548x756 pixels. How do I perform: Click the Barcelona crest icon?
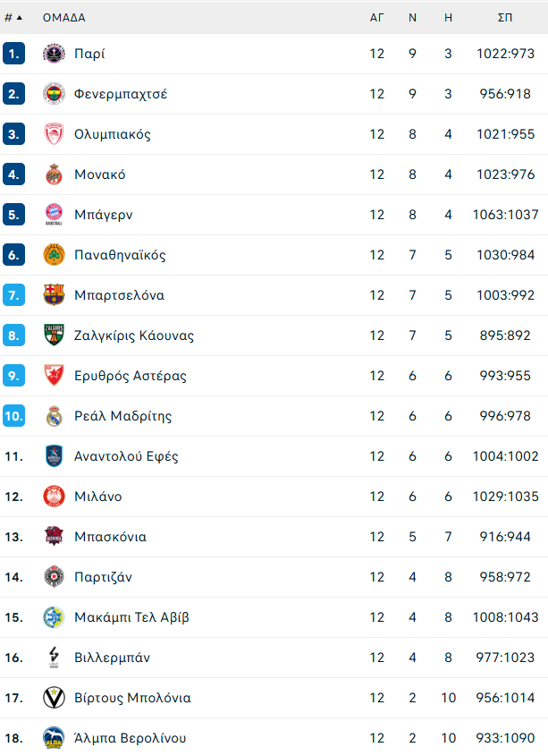pos(54,295)
